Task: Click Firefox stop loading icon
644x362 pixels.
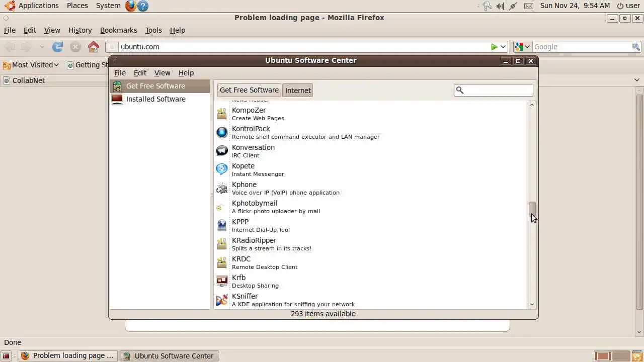Action: pos(75,47)
